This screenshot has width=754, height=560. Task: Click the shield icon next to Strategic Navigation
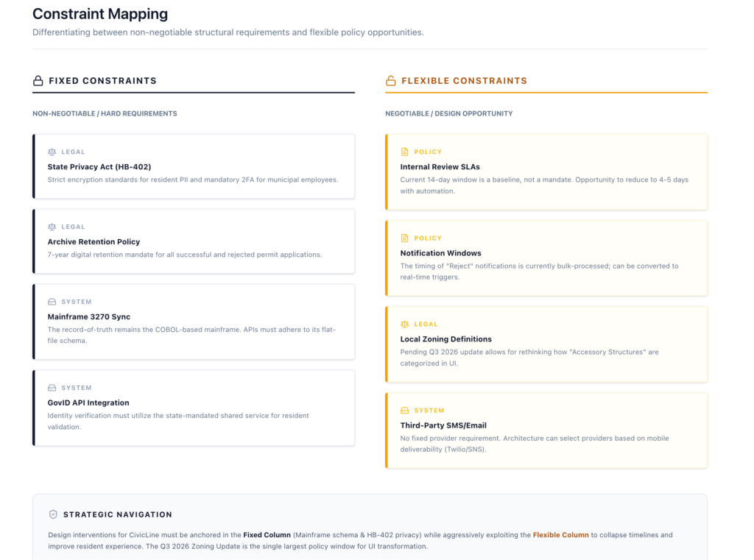coord(53,515)
